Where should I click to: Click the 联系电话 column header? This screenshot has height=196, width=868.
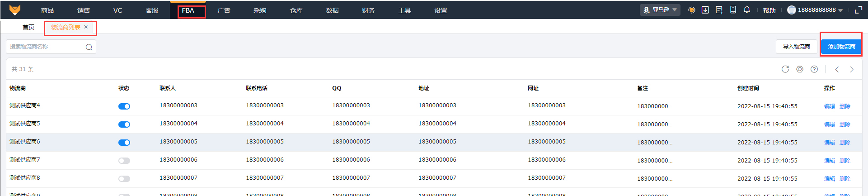(257, 88)
